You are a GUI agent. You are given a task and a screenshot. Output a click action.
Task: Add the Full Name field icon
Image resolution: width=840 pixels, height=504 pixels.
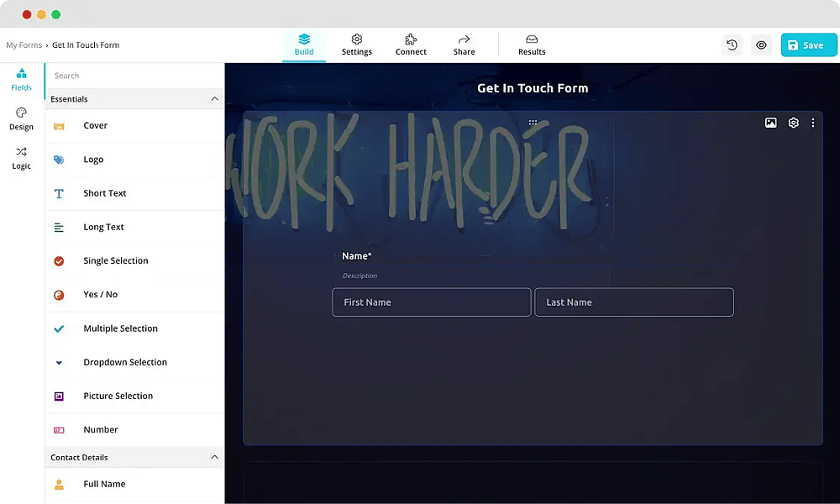(x=59, y=484)
